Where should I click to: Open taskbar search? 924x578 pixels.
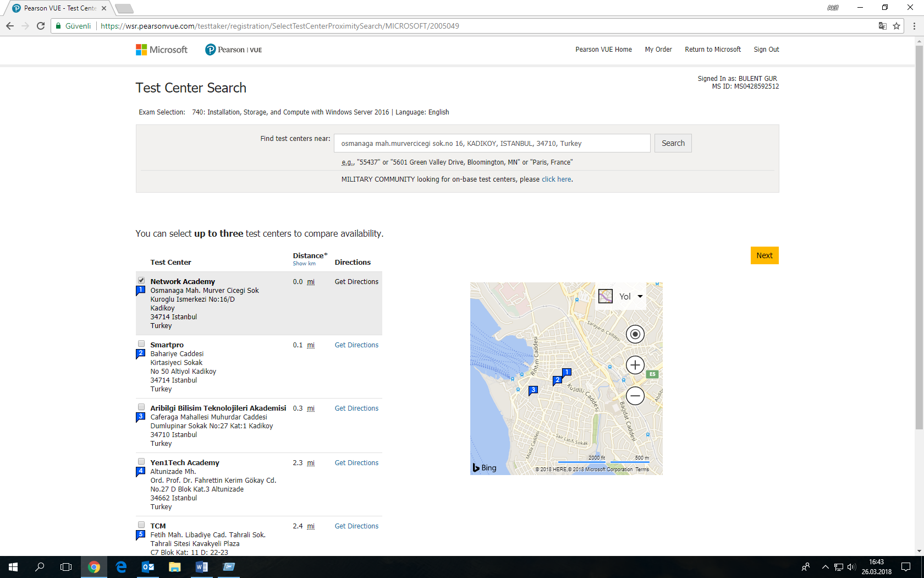[40, 567]
